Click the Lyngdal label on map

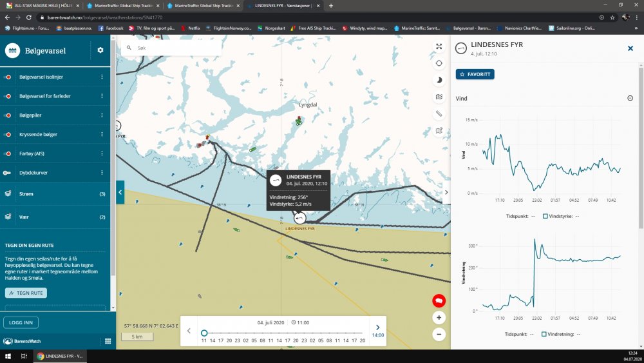(x=308, y=105)
